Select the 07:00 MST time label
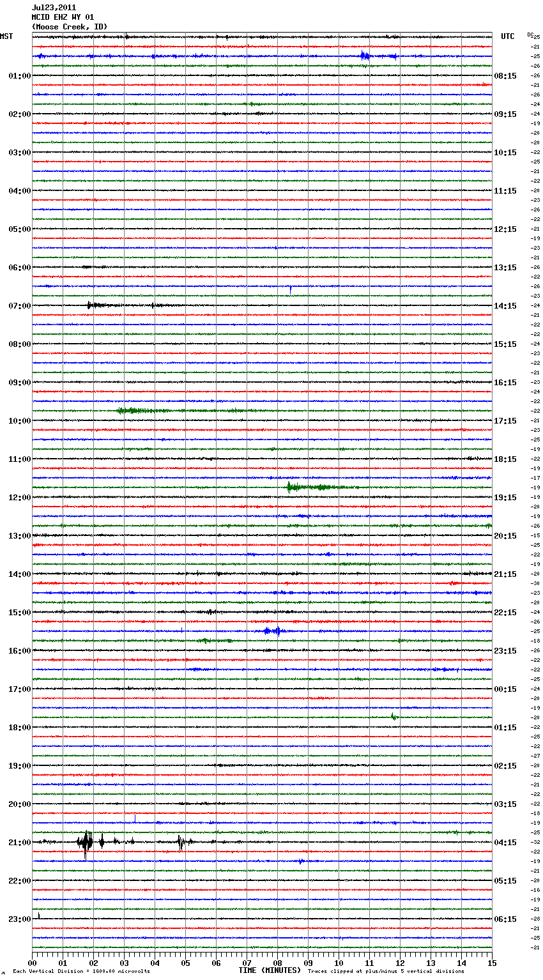The height and width of the screenshot is (980, 543). [x=19, y=306]
